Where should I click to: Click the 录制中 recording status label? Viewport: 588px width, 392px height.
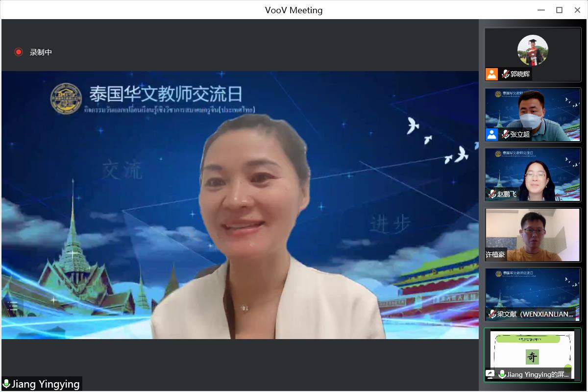coord(41,52)
